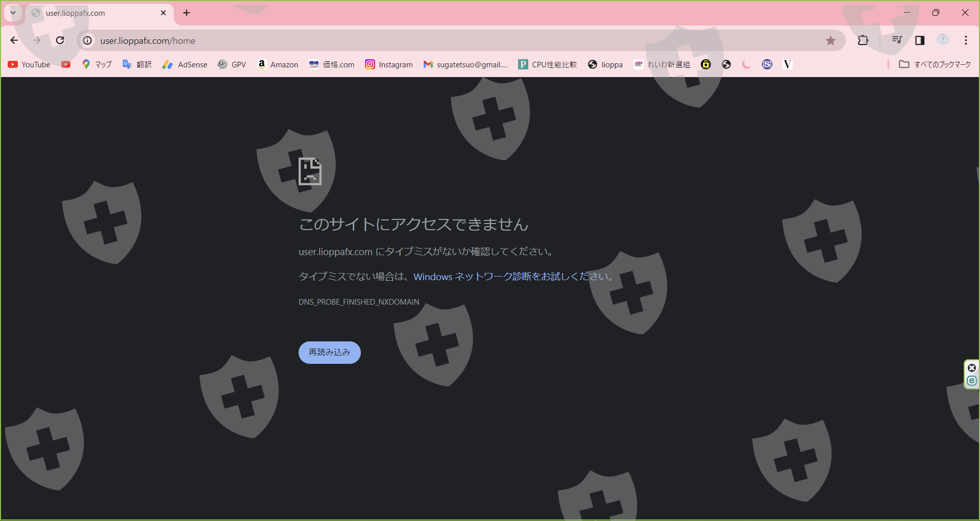The image size is (980, 521).
Task: Open the GPV bookmark
Action: pyautogui.click(x=232, y=64)
